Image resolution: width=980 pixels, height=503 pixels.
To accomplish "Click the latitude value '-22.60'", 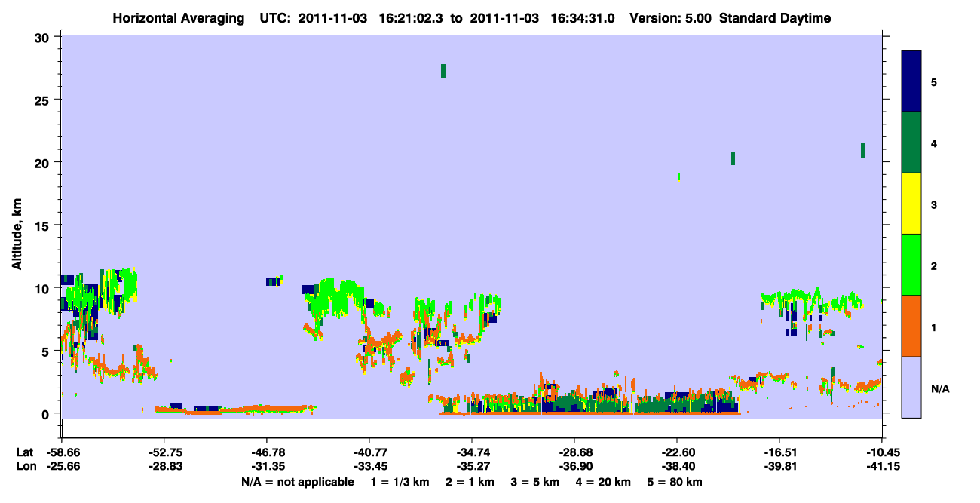I will tap(677, 452).
